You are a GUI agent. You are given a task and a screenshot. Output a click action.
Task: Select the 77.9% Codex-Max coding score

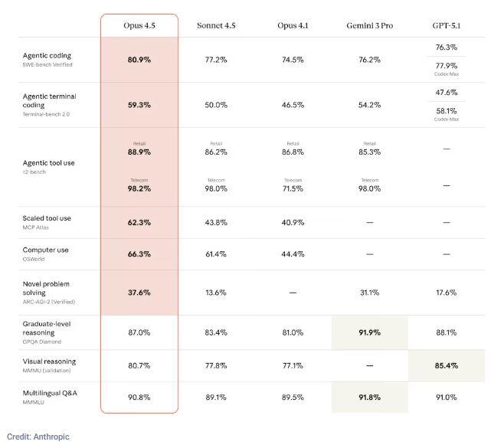tap(445, 65)
